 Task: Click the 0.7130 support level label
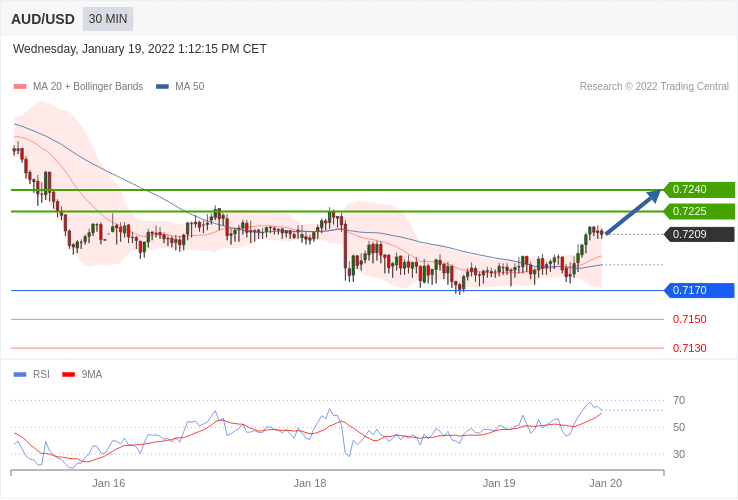pos(690,348)
